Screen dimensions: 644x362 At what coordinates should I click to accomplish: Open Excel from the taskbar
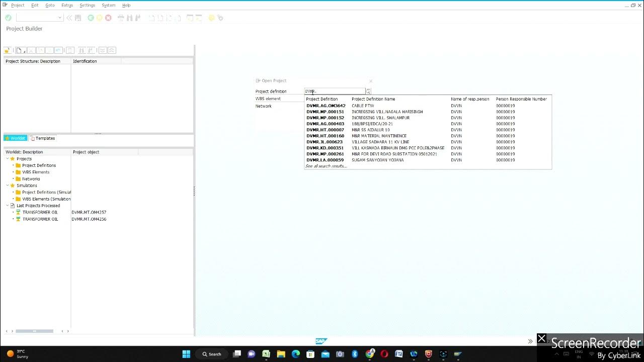click(266, 354)
